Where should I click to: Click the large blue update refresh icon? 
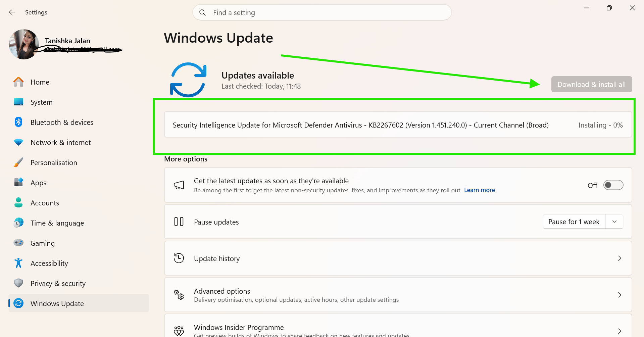point(188,80)
